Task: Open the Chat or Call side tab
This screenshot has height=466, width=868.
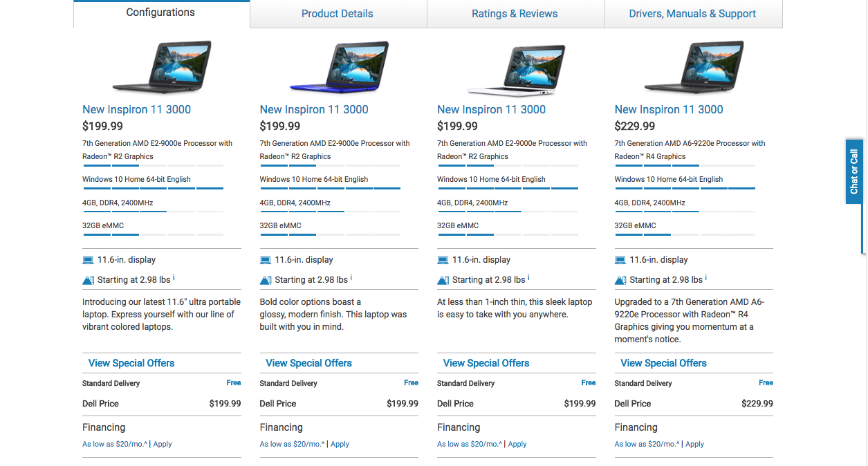Action: [854, 171]
